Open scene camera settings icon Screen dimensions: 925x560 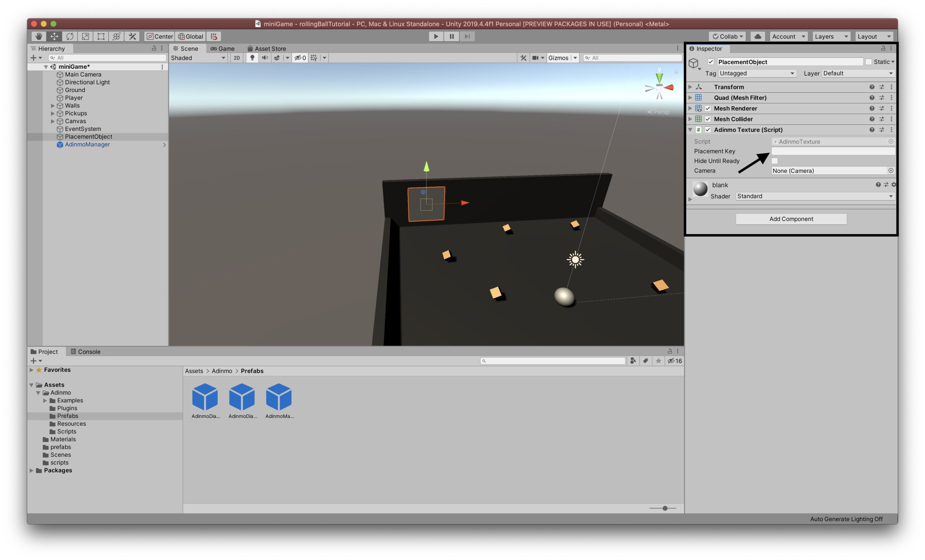535,58
